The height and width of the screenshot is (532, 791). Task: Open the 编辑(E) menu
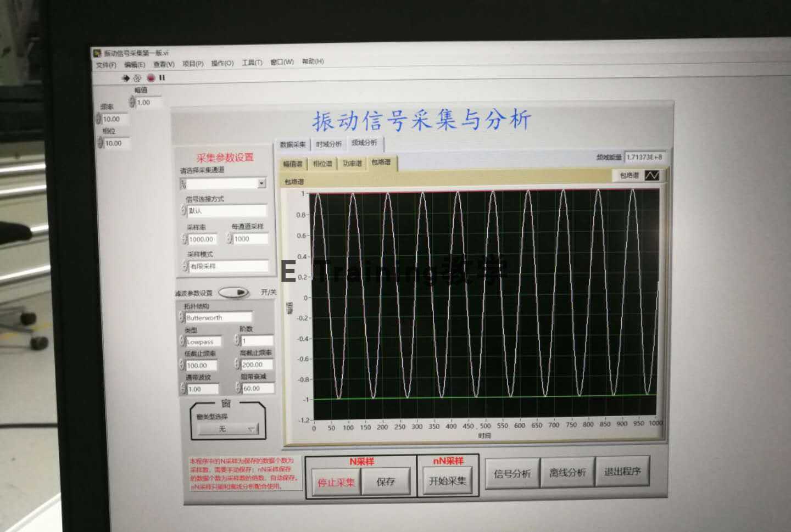135,64
